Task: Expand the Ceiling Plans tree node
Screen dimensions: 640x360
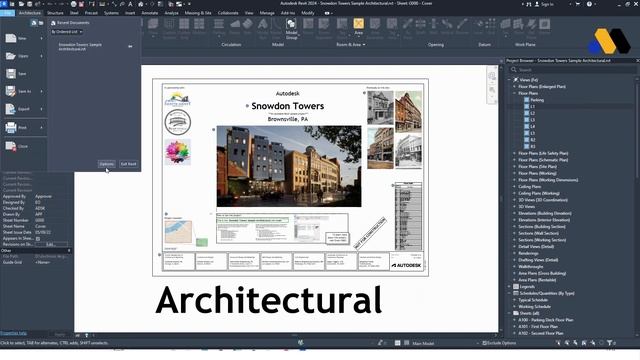Action: click(514, 187)
